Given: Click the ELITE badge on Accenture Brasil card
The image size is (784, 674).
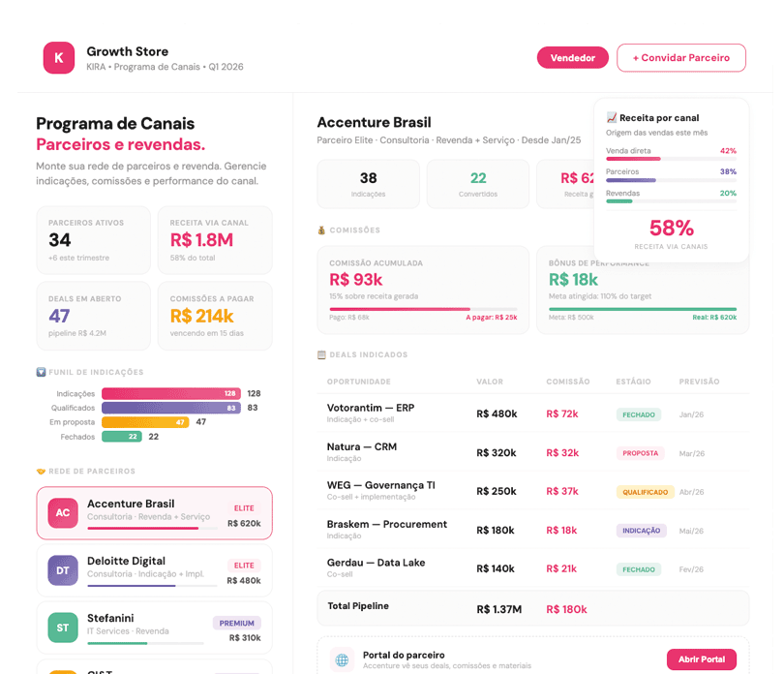Looking at the screenshot, I should [244, 507].
